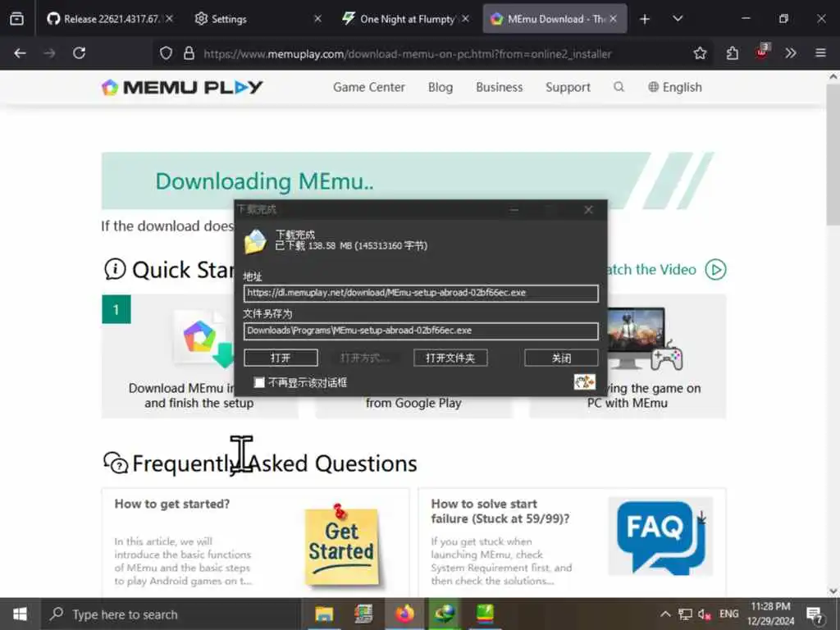Open the site search magnifier icon
The height and width of the screenshot is (630, 840).
(x=619, y=87)
